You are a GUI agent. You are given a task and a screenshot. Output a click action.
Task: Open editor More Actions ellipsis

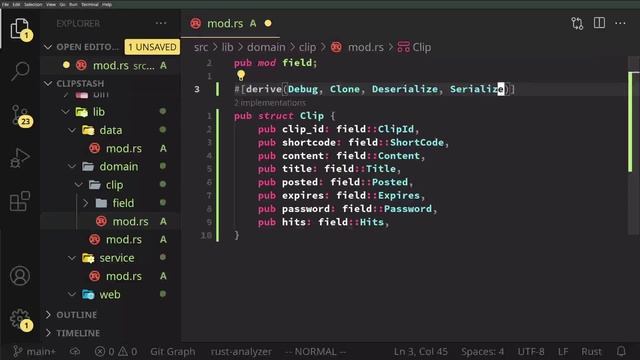tap(620, 23)
